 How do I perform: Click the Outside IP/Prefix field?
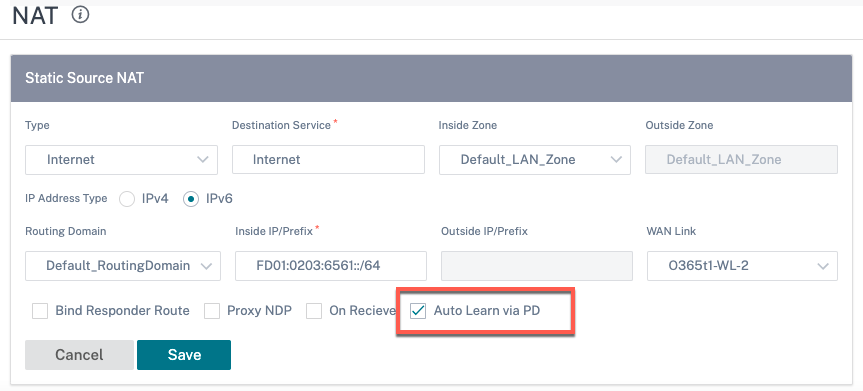pos(536,266)
